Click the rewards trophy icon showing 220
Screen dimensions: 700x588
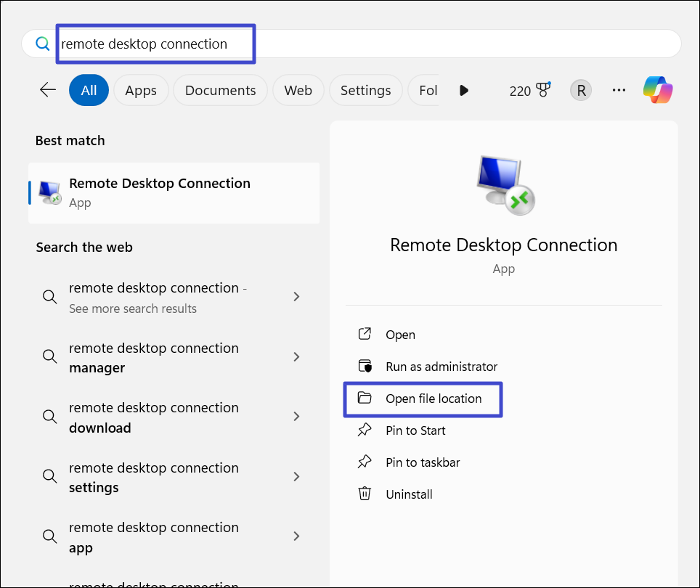coord(542,90)
